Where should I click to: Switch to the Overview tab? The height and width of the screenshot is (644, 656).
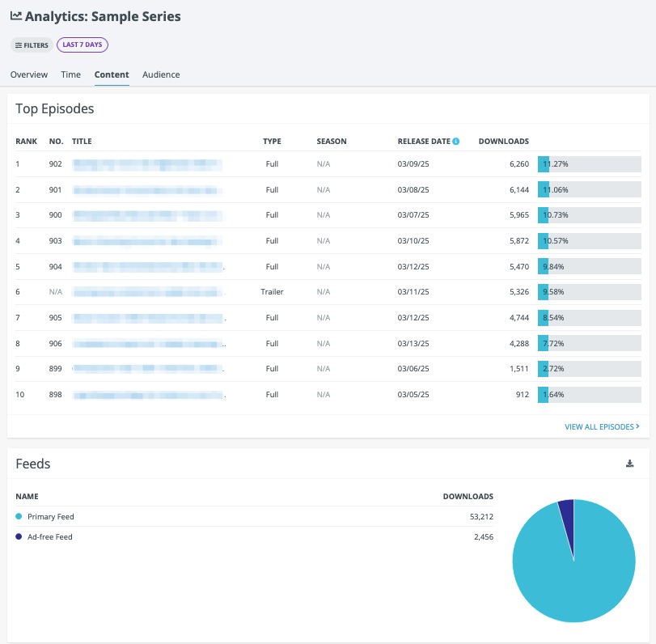pos(29,74)
